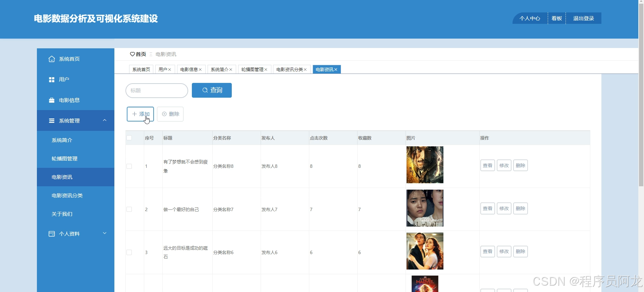
Task: Click 修改 for row 2
Action: (x=504, y=208)
